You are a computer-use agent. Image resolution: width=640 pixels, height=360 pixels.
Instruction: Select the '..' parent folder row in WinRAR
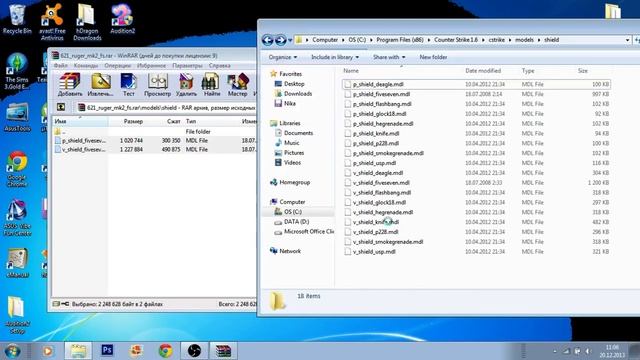pyautogui.click(x=155, y=132)
